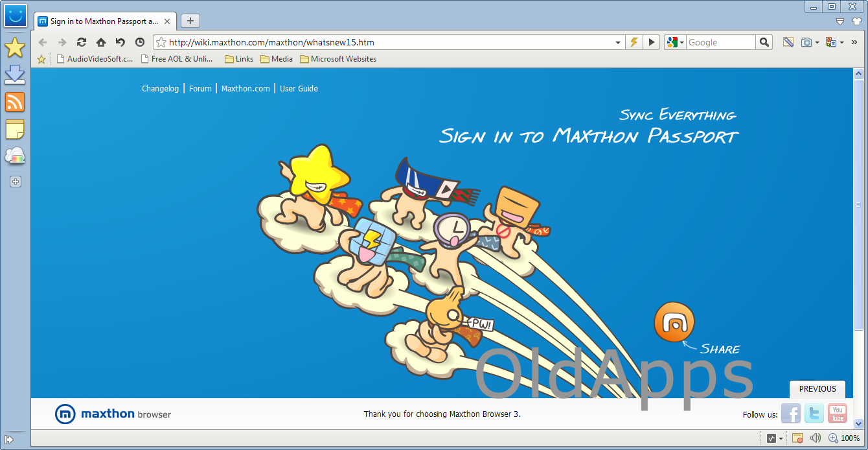Open the cloud sync sidebar icon
This screenshot has height=450, width=868.
pyautogui.click(x=15, y=156)
